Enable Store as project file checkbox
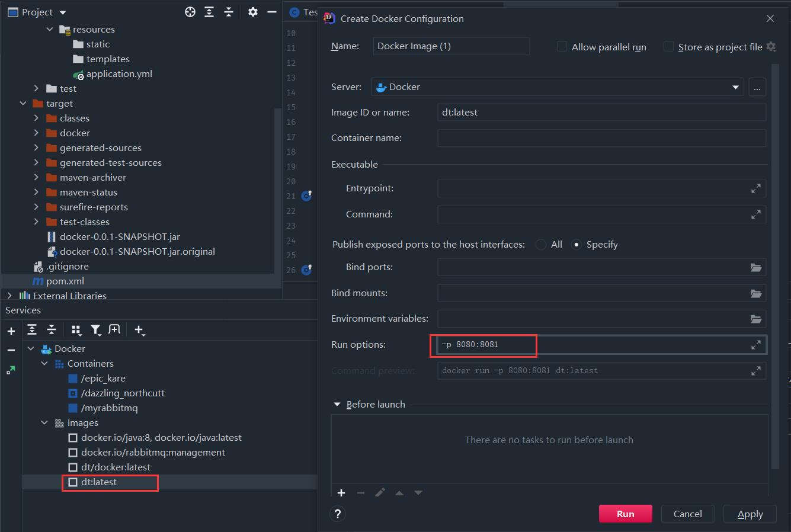The width and height of the screenshot is (791, 532). point(668,46)
